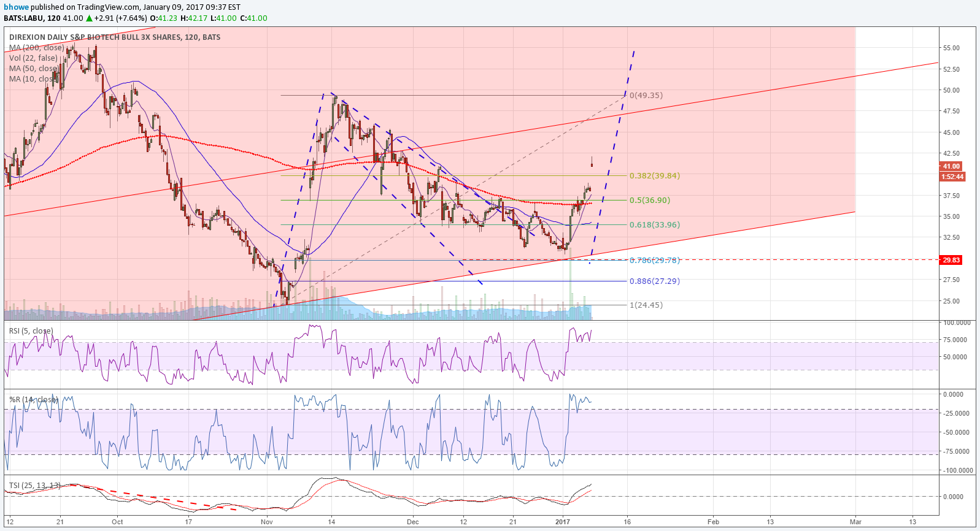Select the RSI (5, close) pane label
The image size is (980, 531).
tap(31, 331)
